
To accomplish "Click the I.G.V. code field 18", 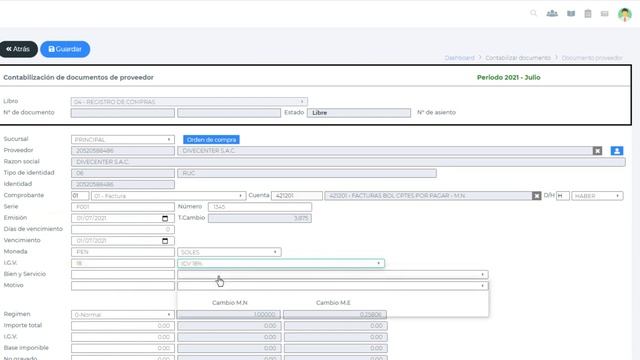I will [x=122, y=264].
